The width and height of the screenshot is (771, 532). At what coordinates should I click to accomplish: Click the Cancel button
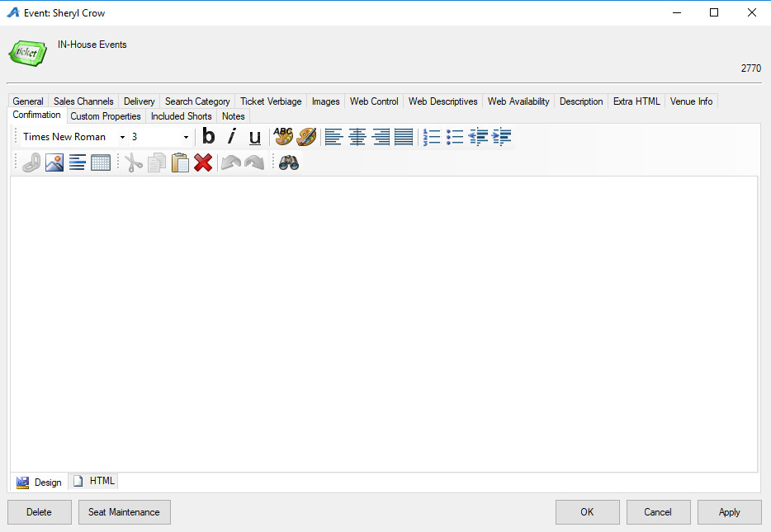659,512
